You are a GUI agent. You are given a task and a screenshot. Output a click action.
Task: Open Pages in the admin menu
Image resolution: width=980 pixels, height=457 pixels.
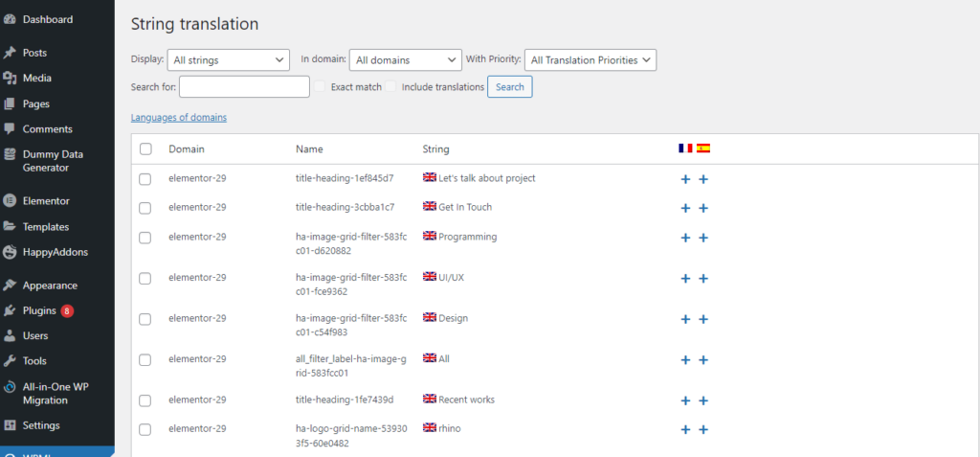pos(36,103)
